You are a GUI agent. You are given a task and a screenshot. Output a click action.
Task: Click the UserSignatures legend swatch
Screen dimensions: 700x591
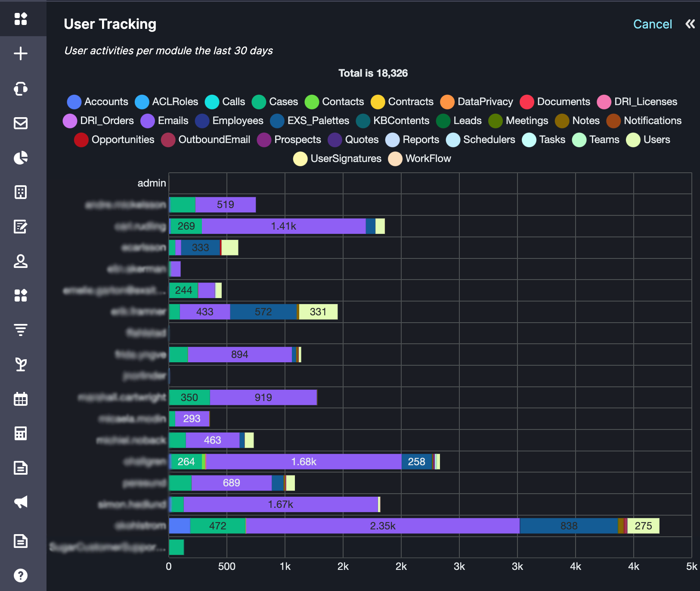pyautogui.click(x=300, y=159)
